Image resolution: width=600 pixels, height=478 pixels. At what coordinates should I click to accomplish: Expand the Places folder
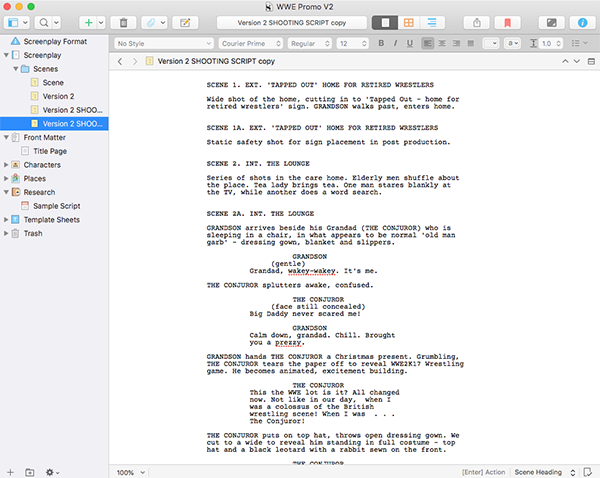pos(6,179)
